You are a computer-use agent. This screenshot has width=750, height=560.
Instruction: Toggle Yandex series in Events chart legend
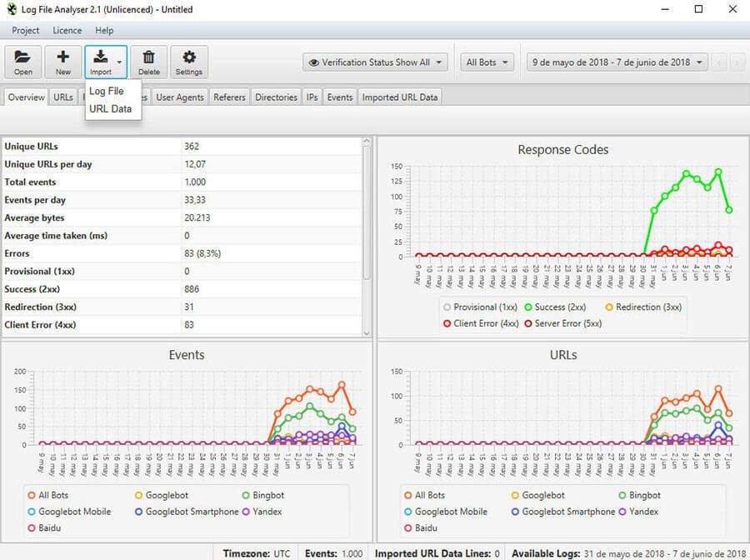pyautogui.click(x=262, y=511)
